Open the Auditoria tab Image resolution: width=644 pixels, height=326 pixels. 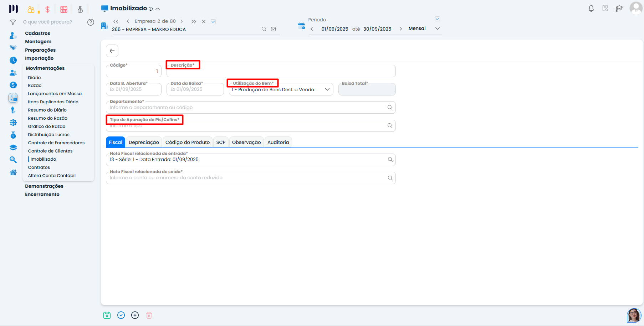[x=278, y=142]
